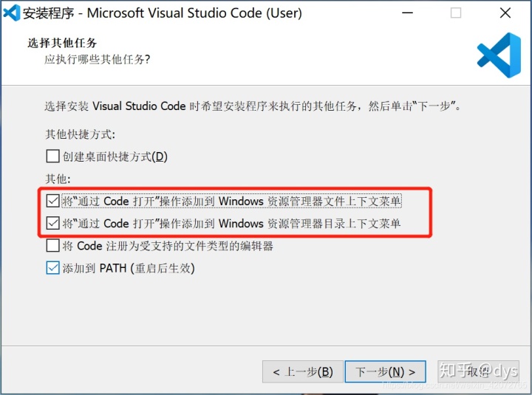
Task: Click the VS Code icon in title bar
Action: 11,13
